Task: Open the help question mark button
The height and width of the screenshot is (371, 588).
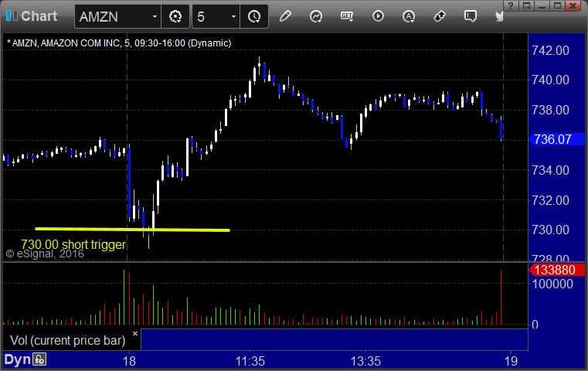Action: (x=511, y=5)
